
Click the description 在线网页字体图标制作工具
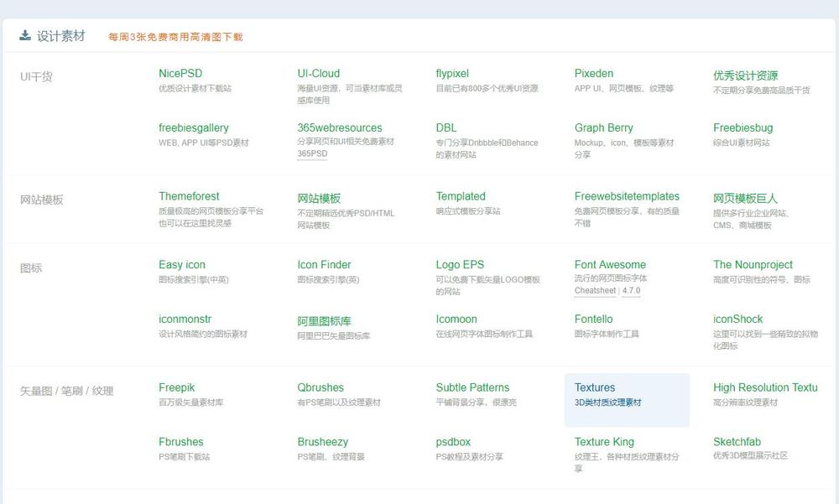click(484, 335)
